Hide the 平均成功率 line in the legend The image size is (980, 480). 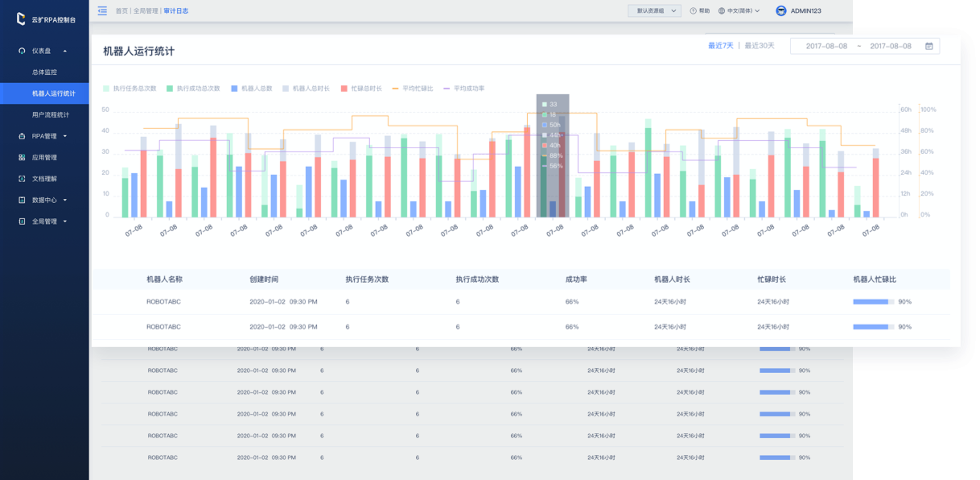[x=463, y=89]
